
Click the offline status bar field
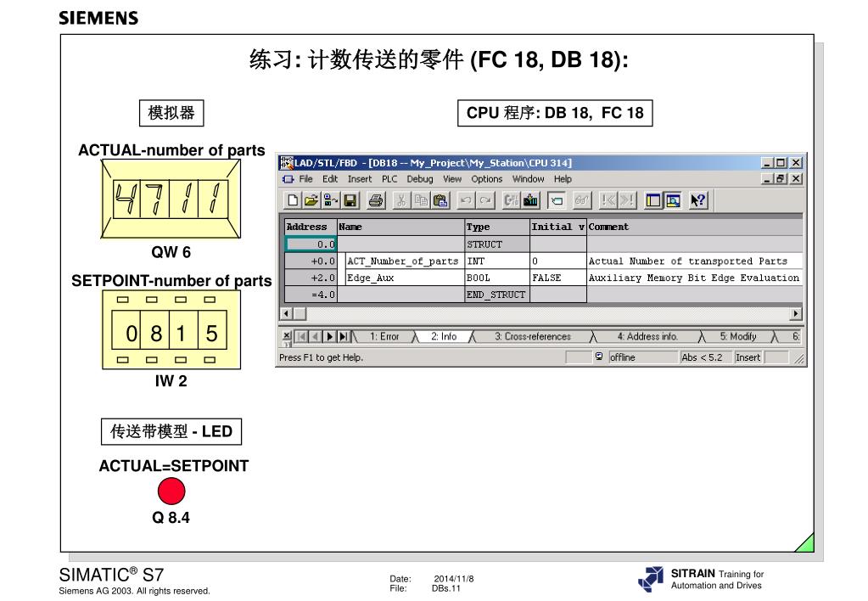click(x=643, y=357)
